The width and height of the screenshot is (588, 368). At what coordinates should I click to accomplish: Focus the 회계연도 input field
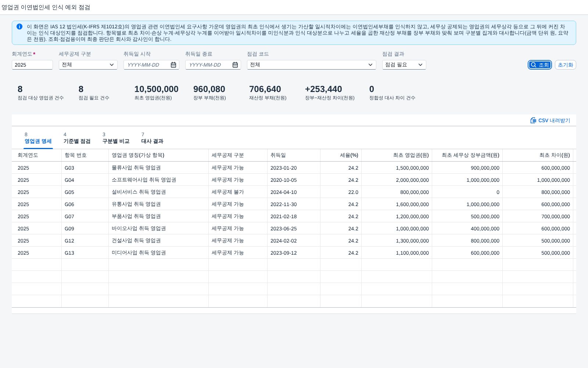pyautogui.click(x=32, y=65)
